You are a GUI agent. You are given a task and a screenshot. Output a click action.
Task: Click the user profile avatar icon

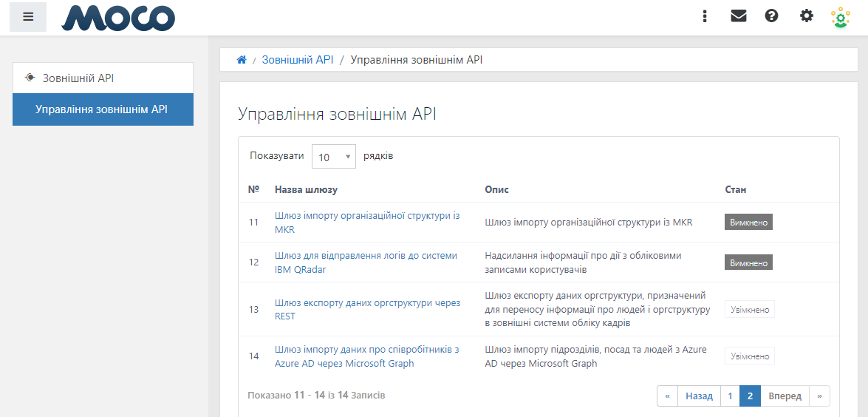point(841,17)
